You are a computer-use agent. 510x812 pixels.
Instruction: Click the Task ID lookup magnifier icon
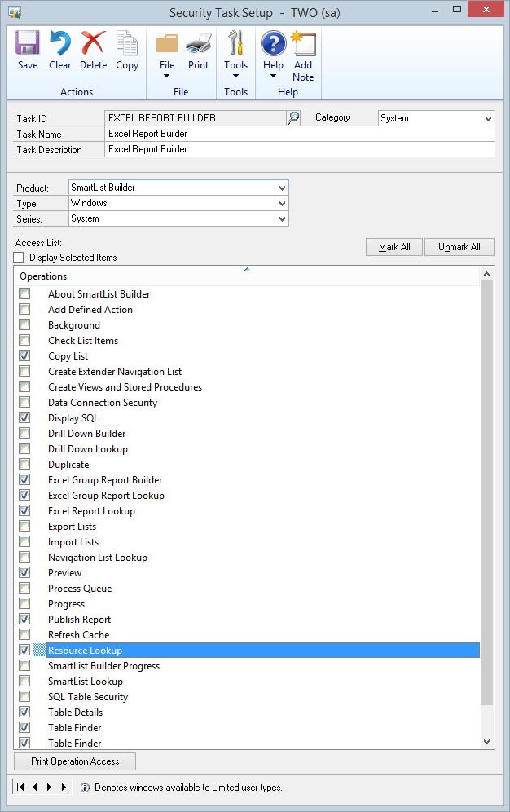[x=293, y=117]
